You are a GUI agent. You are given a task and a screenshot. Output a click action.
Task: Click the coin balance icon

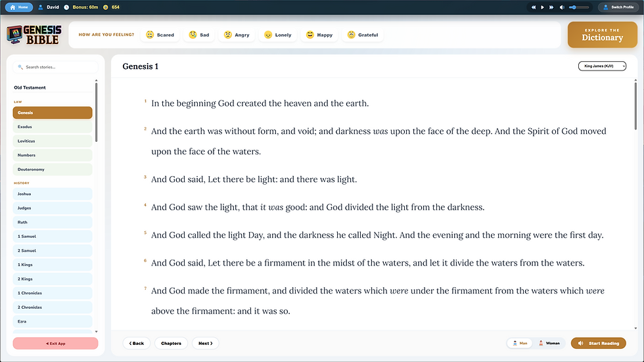coord(106,7)
